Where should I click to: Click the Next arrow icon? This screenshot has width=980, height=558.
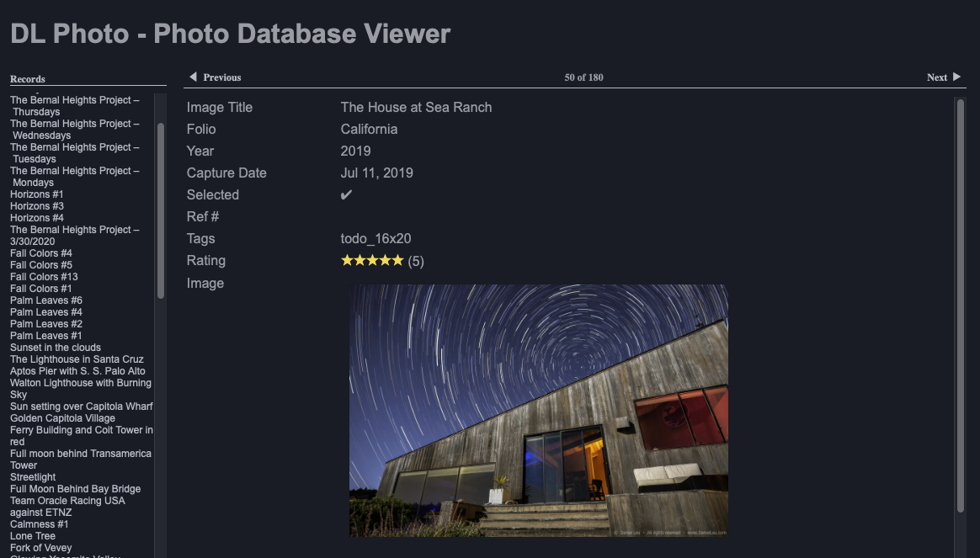point(956,77)
